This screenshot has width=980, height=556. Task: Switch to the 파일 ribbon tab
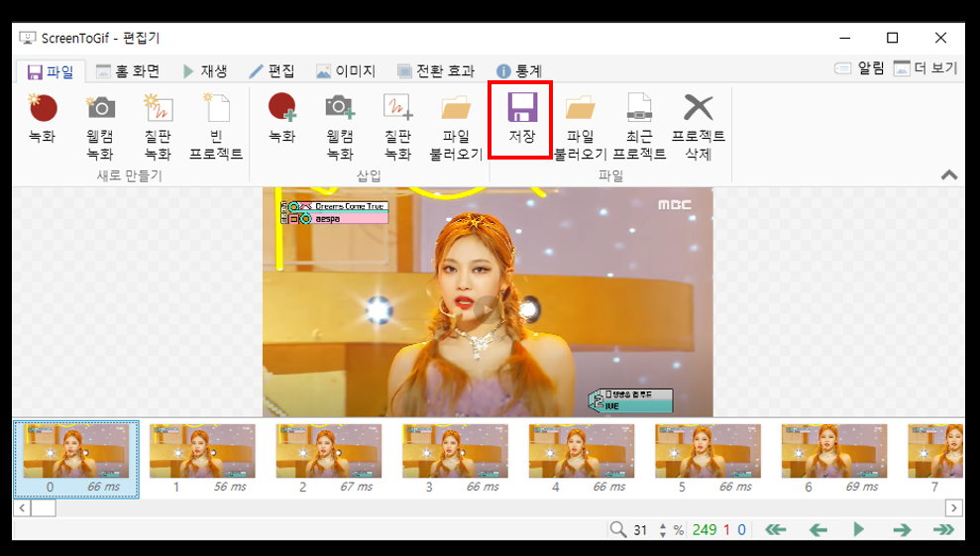(x=52, y=72)
